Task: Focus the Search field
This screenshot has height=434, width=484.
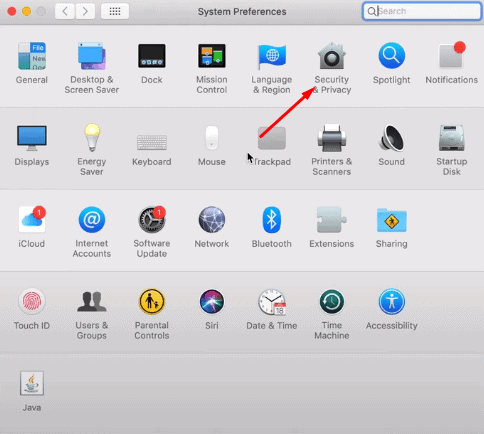Action: click(422, 11)
